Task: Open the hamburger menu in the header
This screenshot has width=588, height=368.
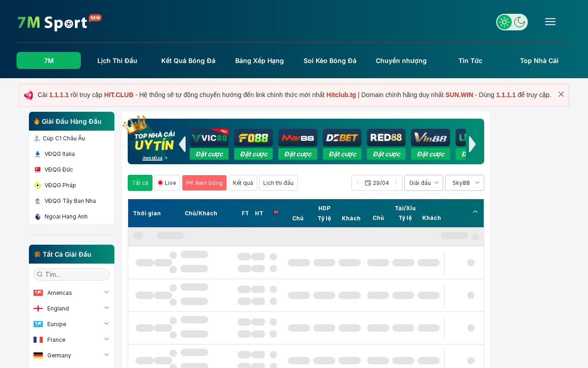Action: tap(550, 22)
